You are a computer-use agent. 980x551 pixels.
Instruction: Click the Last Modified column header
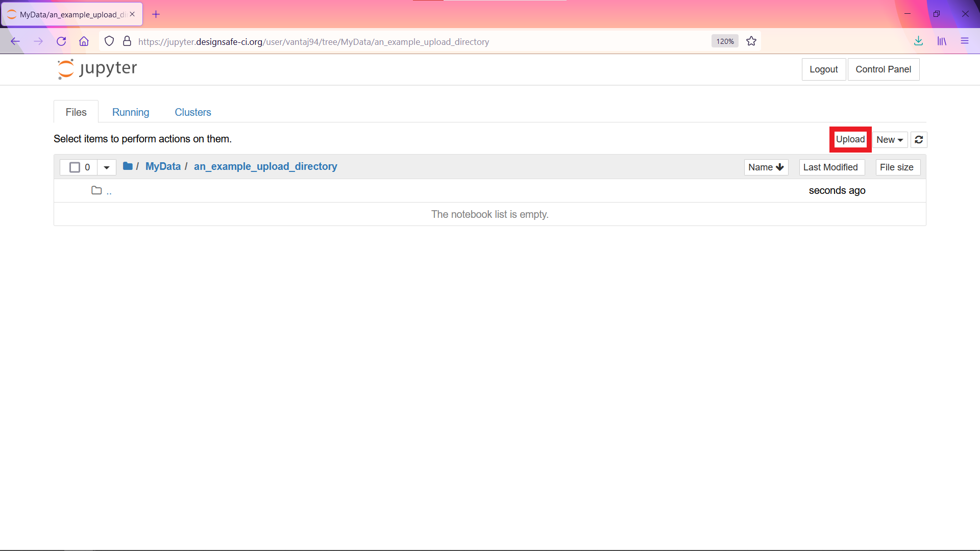tap(830, 167)
